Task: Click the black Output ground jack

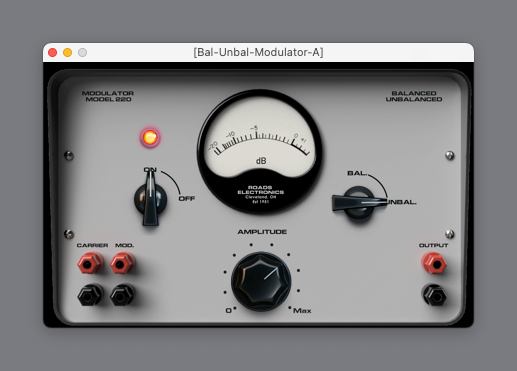Action: pos(435,295)
